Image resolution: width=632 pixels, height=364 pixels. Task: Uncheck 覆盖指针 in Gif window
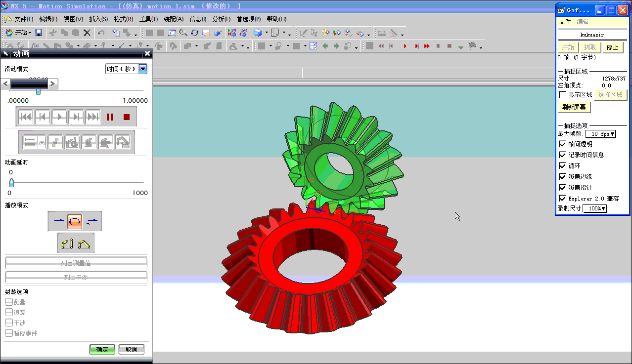click(x=562, y=188)
